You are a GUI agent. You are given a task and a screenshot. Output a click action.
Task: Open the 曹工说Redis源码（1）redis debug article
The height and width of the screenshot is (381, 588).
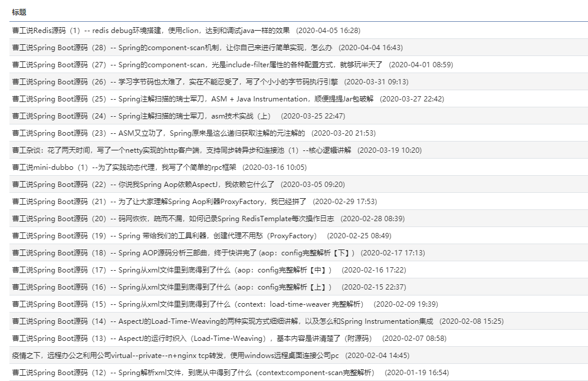pyautogui.click(x=151, y=31)
